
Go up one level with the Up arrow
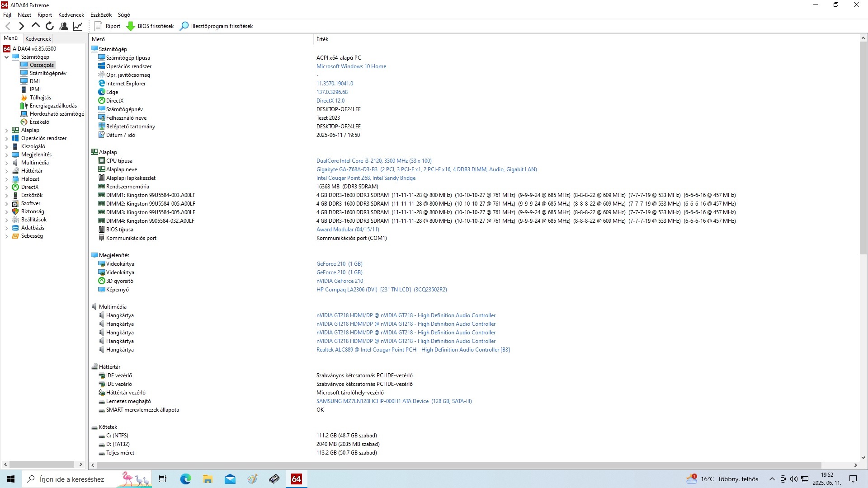pyautogui.click(x=35, y=26)
